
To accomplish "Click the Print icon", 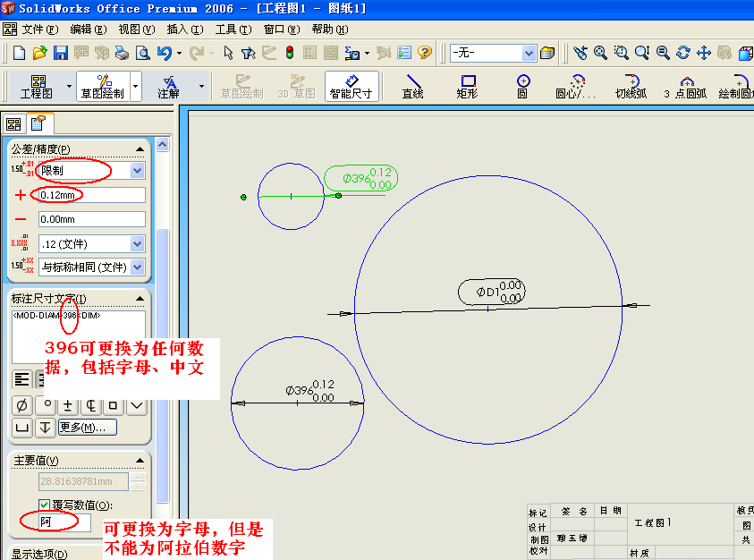I will tap(123, 53).
